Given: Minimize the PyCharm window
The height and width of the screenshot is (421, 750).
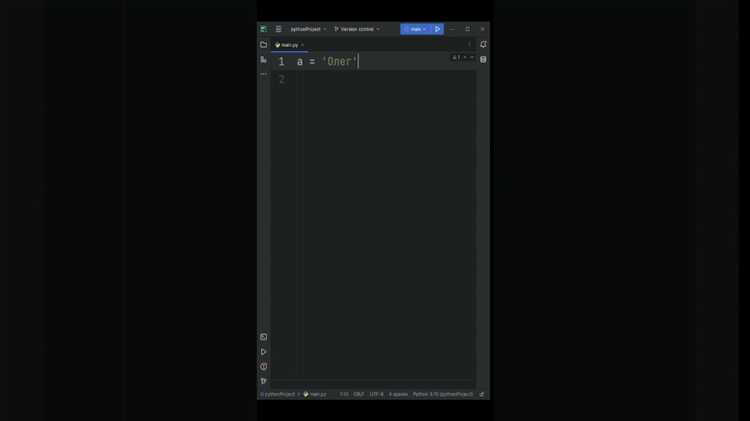Looking at the screenshot, I should coord(452,29).
